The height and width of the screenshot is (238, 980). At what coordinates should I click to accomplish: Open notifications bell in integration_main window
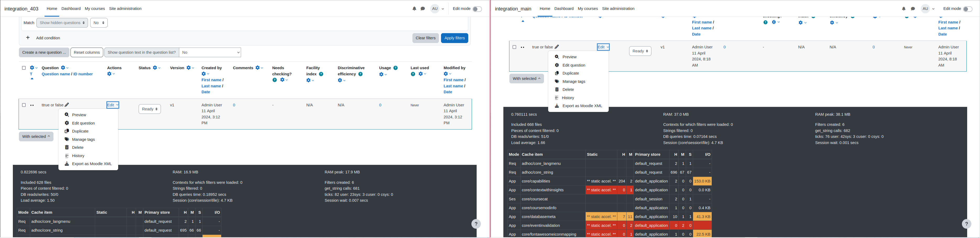(903, 9)
